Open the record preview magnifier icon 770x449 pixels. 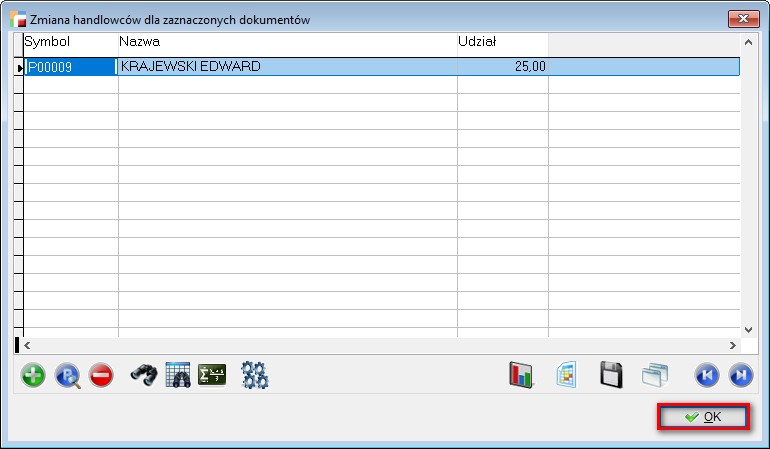click(x=67, y=376)
